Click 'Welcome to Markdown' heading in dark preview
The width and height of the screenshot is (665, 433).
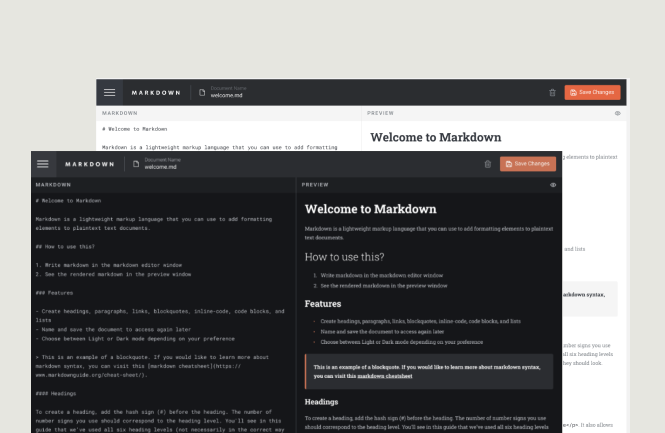(x=371, y=209)
